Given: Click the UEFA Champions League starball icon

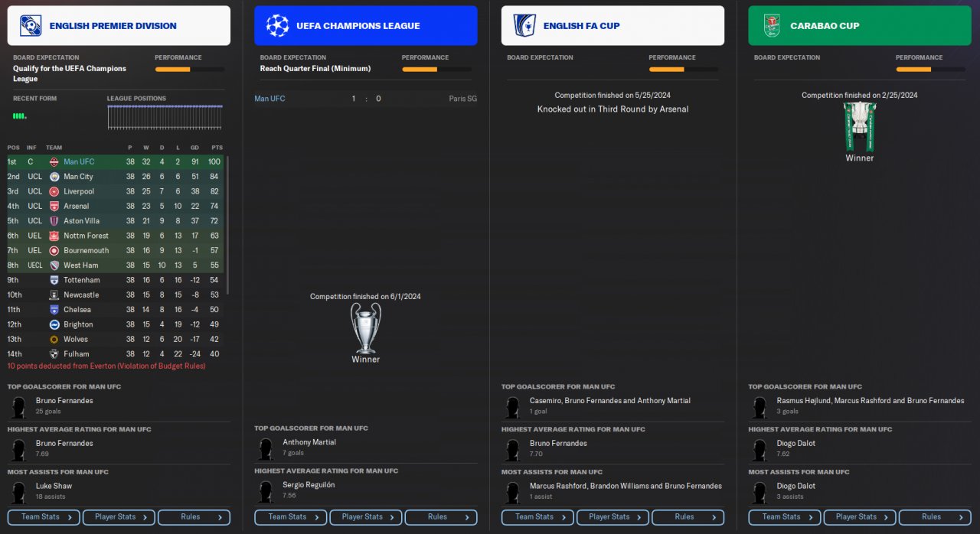Looking at the screenshot, I should (277, 26).
